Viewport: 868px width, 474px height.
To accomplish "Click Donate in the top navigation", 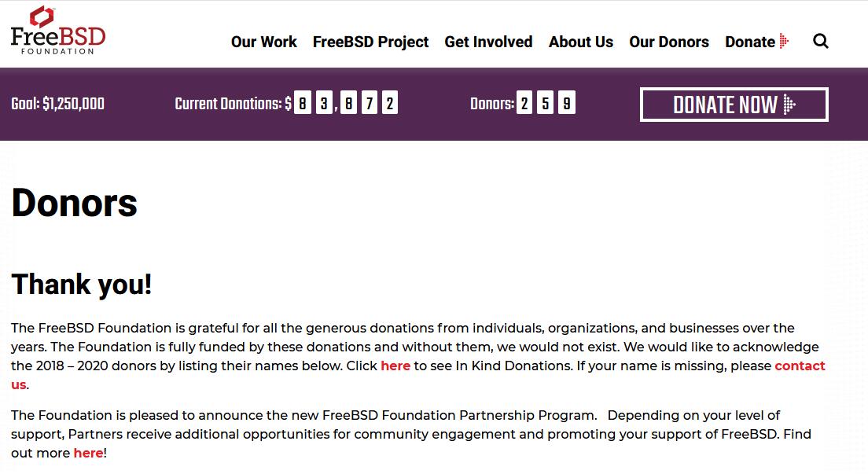I will [x=750, y=42].
